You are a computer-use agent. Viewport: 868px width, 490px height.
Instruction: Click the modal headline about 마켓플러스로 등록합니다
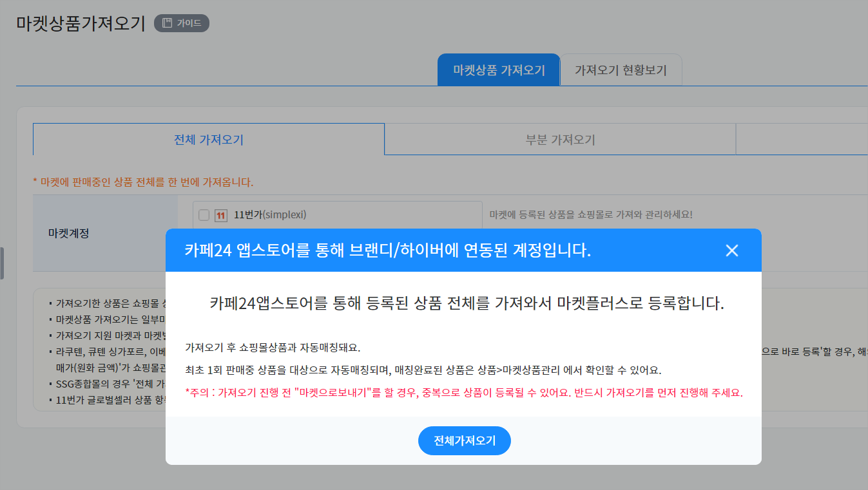point(467,304)
